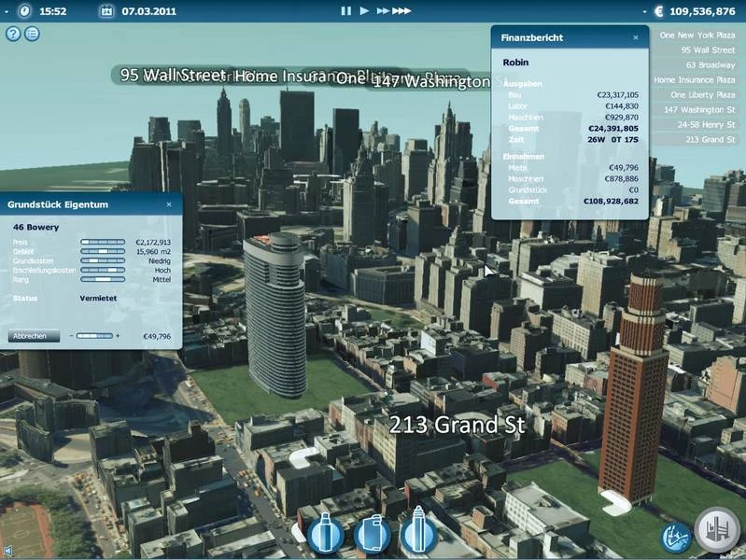Set triple fast-forward speed
This screenshot has width=746, height=560.
pos(401,10)
